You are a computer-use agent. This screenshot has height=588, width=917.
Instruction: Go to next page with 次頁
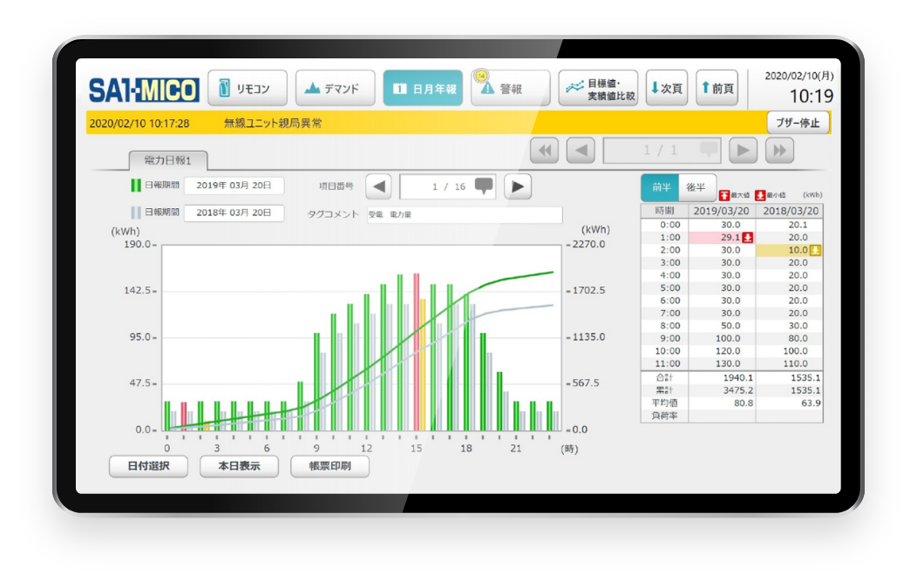point(667,88)
